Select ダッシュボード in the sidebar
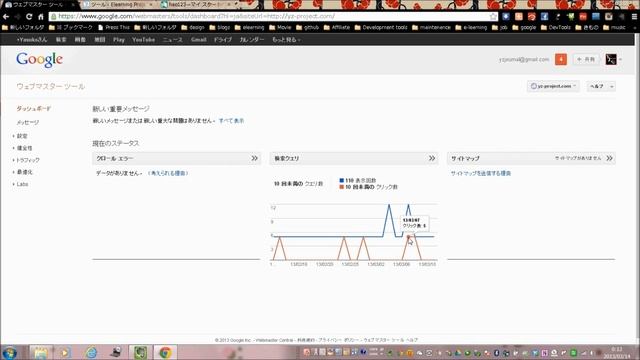 (34, 109)
